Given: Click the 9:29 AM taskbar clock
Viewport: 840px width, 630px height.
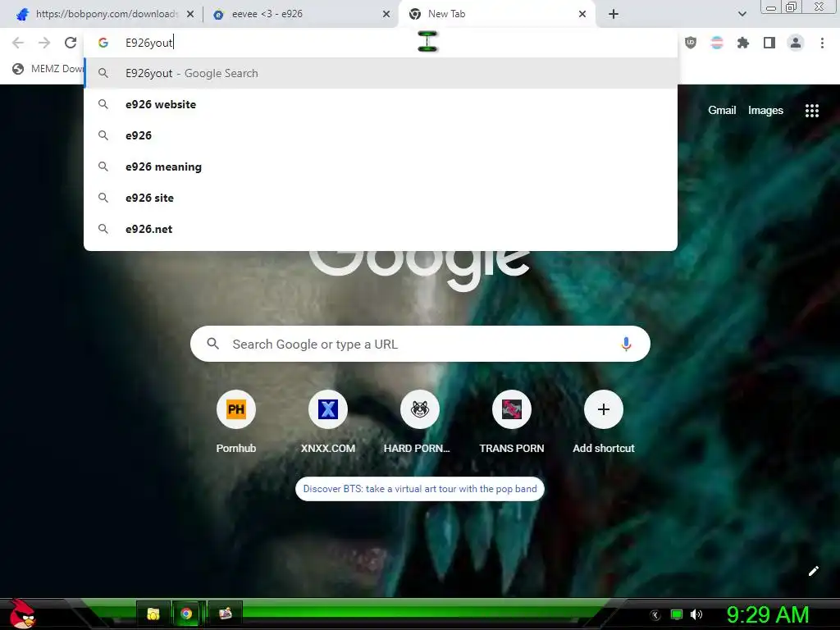Looking at the screenshot, I should click(768, 614).
